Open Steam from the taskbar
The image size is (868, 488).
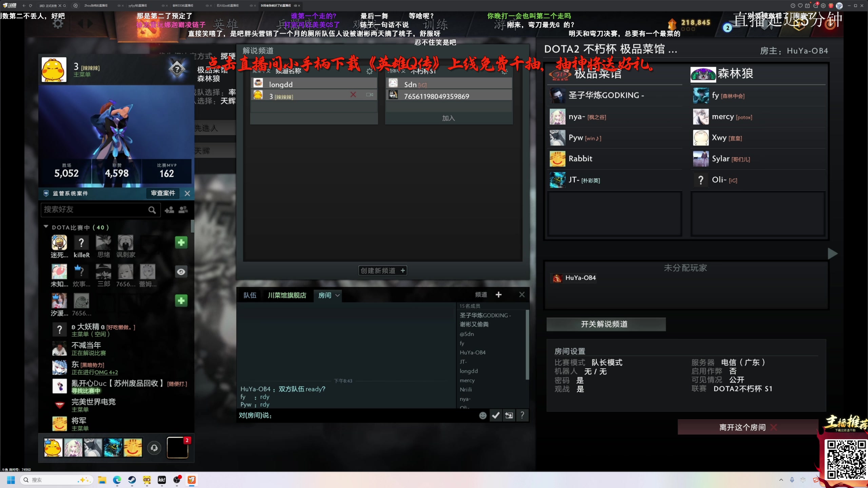(132, 480)
